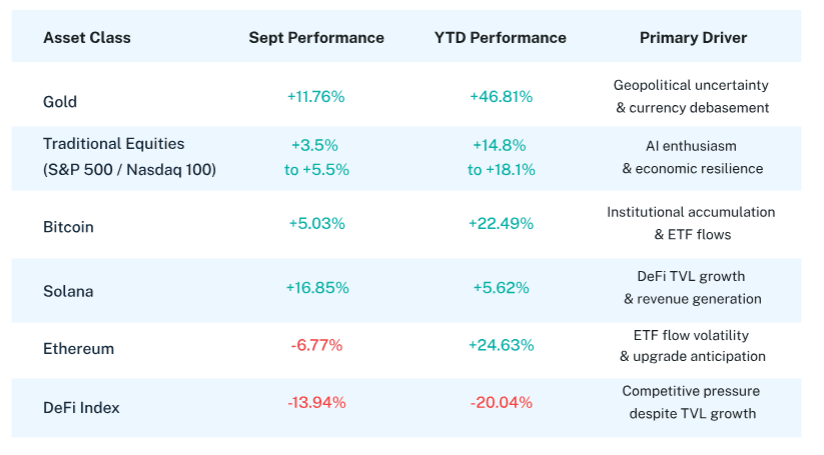Image resolution: width=824 pixels, height=455 pixels.
Task: Click the Primary Driver column header
Action: 693,38
